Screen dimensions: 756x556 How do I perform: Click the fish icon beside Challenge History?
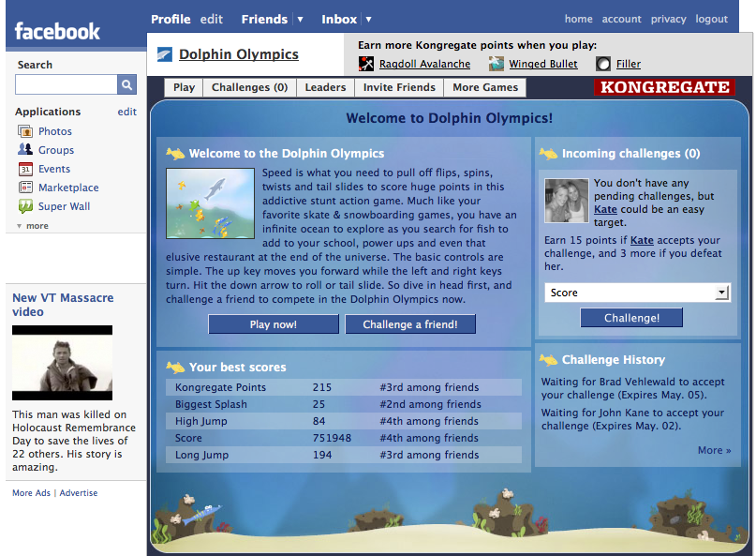tap(548, 359)
